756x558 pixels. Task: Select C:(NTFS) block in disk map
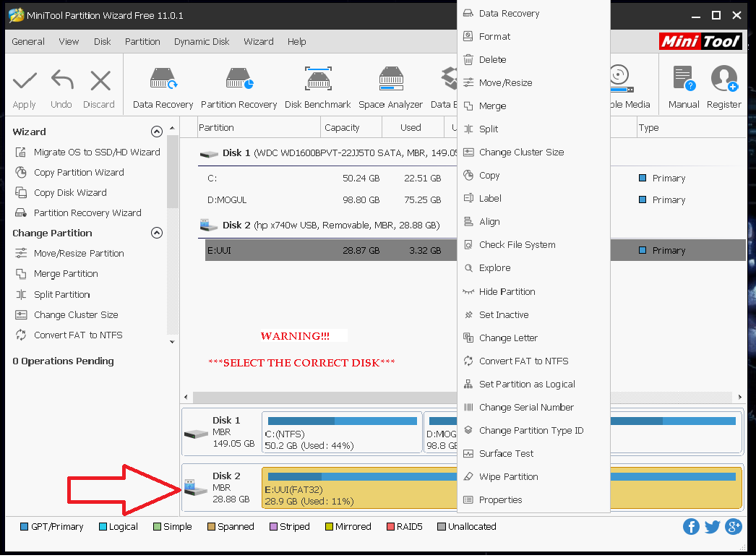coord(342,433)
